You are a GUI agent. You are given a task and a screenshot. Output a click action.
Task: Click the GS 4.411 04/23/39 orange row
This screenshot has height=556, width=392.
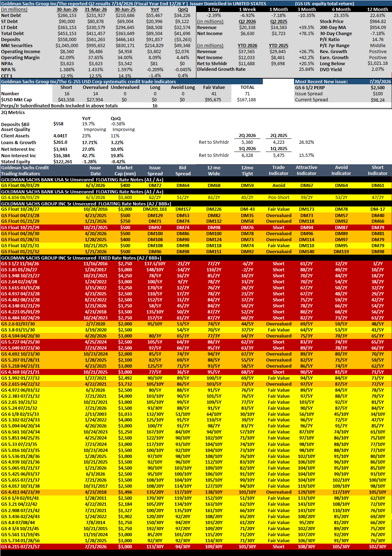point(196,492)
